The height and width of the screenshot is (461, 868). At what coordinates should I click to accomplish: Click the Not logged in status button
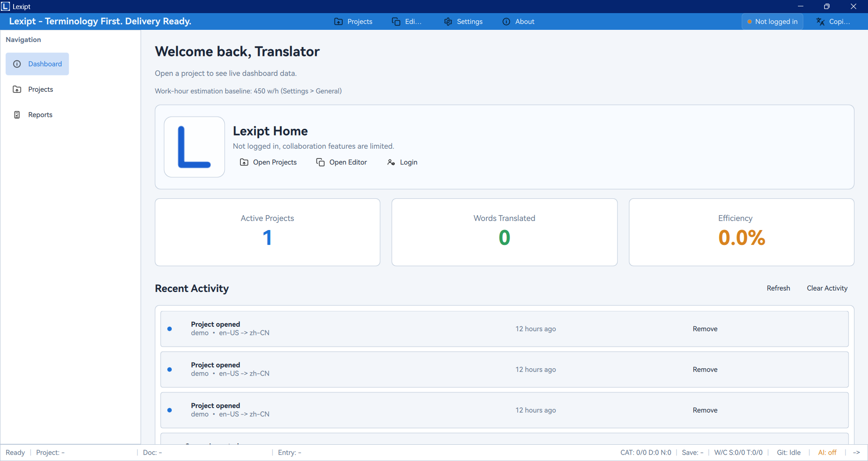coord(772,22)
